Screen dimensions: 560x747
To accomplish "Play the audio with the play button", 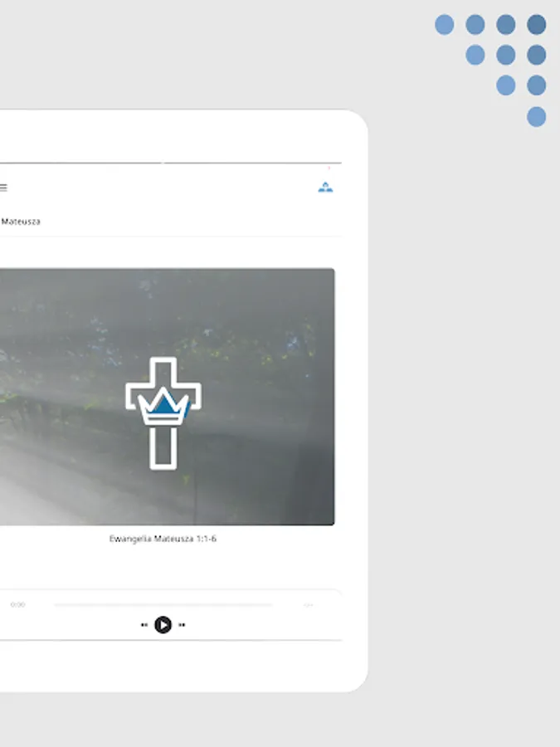I will (163, 624).
